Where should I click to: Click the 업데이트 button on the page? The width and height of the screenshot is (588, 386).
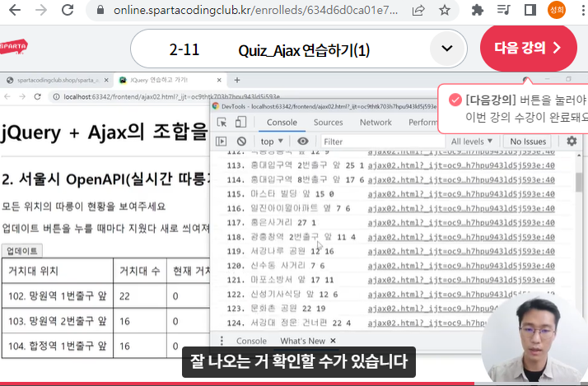21,251
